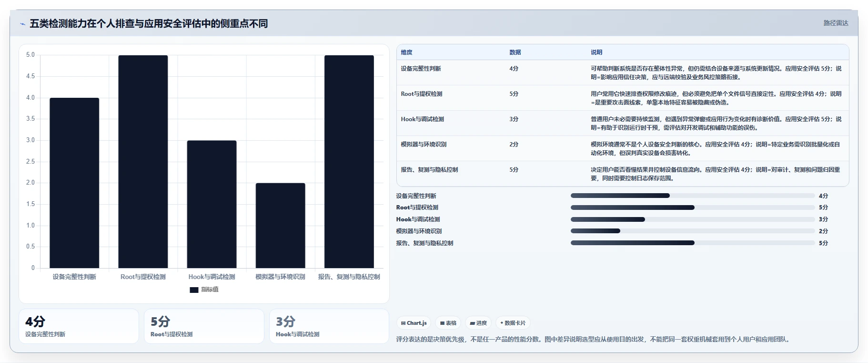Select the Root与提权检测 table row name
Image resolution: width=868 pixels, height=363 pixels.
[421, 94]
